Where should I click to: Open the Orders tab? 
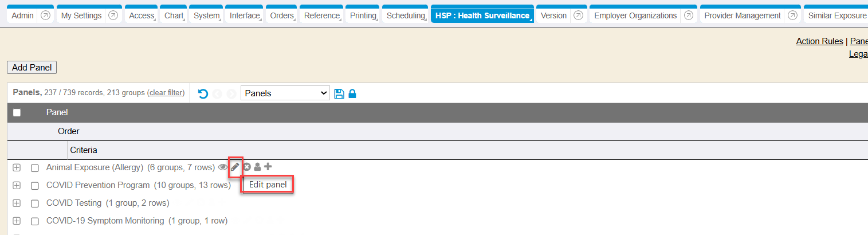pos(281,15)
